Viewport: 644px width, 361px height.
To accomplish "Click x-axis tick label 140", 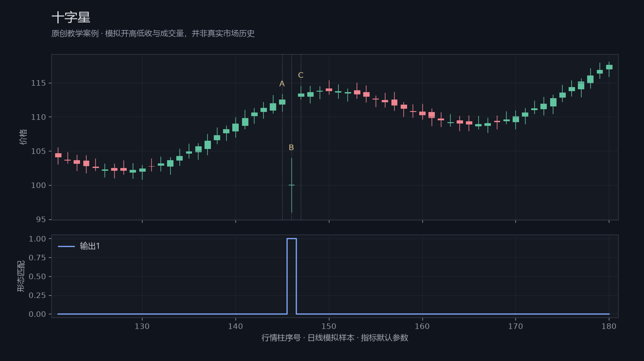I will click(235, 326).
